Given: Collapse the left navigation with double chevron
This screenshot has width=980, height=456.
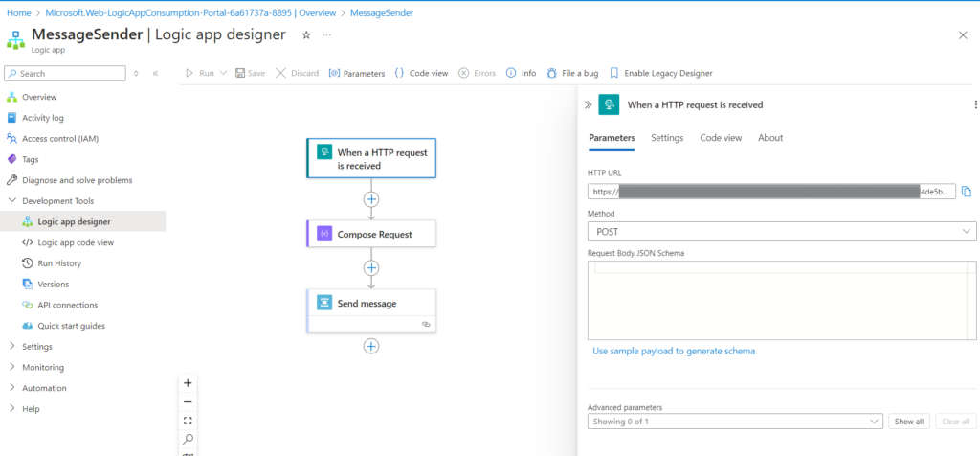Looking at the screenshot, I should pyautogui.click(x=156, y=73).
